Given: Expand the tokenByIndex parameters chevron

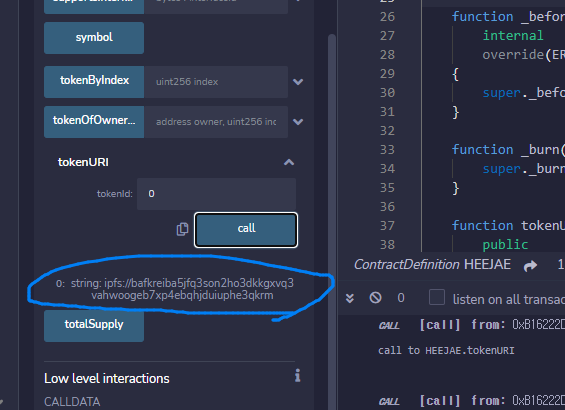Looking at the screenshot, I should (x=298, y=82).
